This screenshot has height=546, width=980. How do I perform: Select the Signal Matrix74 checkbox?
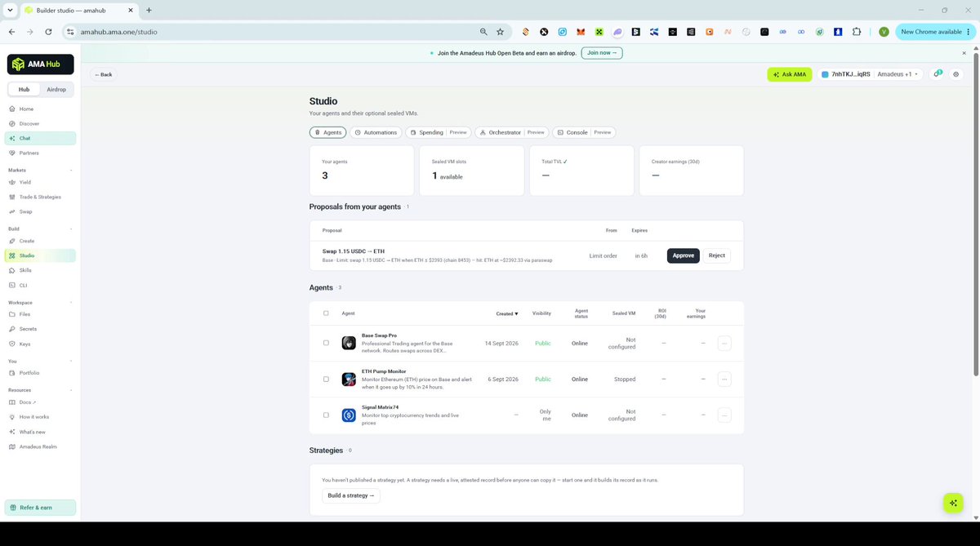click(326, 415)
